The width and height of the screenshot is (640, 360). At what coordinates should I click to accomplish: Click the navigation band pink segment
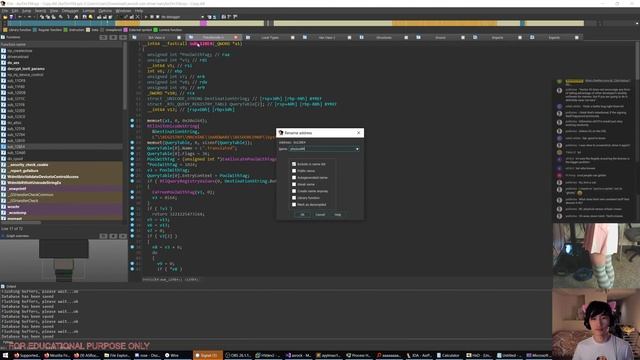(203, 23)
